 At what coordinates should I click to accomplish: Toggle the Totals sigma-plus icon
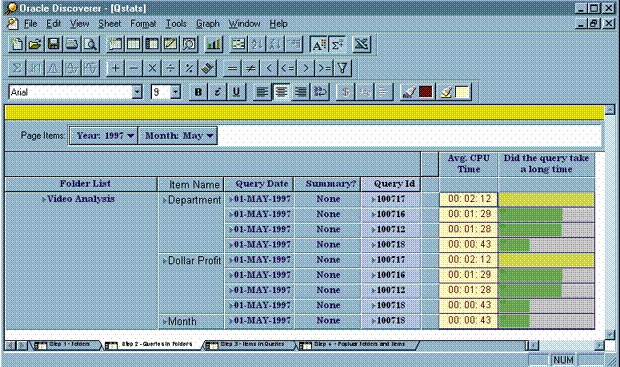337,44
